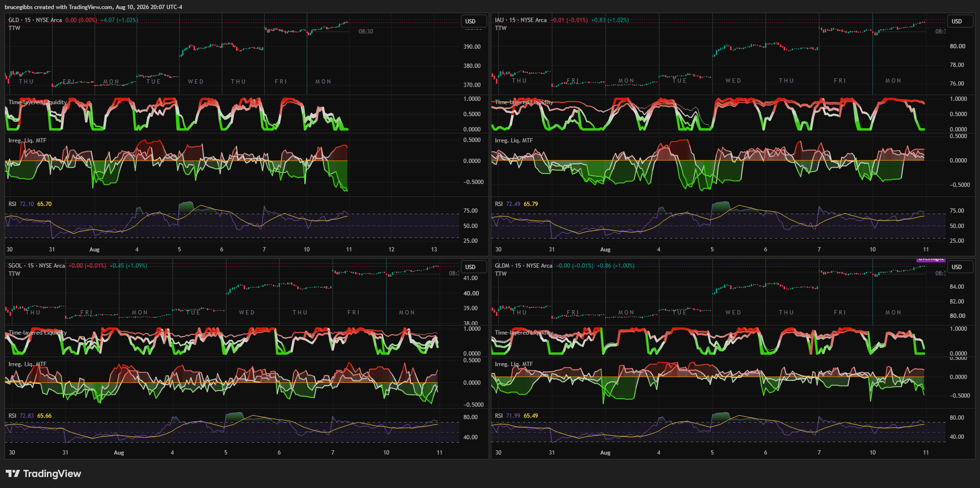Click the 41.00 price level on SGOL axis
The height and width of the screenshot is (488, 980).
click(471, 278)
